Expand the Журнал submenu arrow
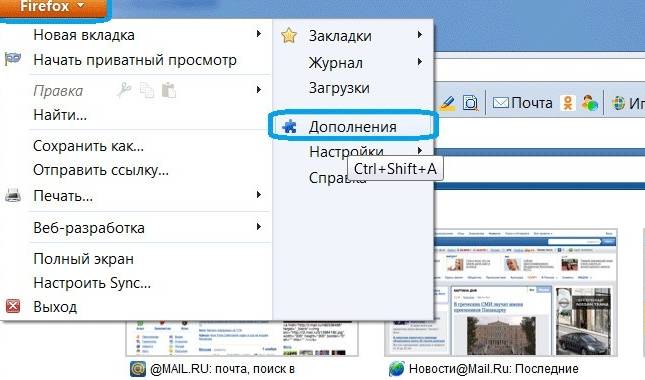The height and width of the screenshot is (380, 645). pyautogui.click(x=419, y=62)
